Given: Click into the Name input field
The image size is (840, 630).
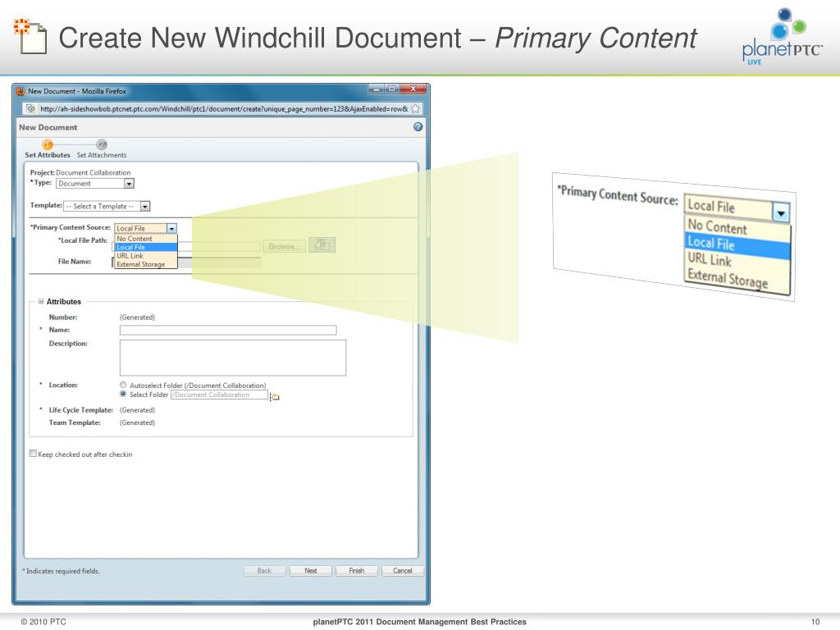Looking at the screenshot, I should click(x=228, y=330).
